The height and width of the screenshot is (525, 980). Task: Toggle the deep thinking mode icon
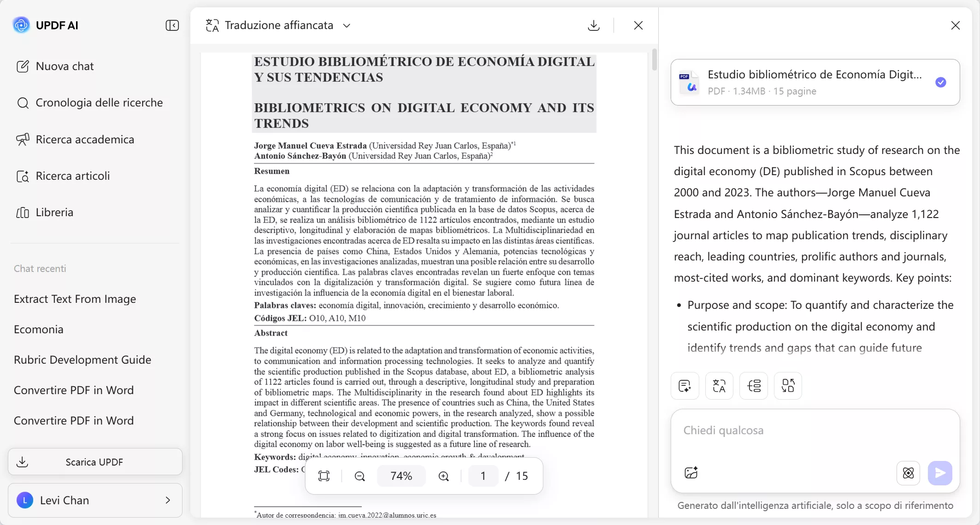click(x=908, y=473)
